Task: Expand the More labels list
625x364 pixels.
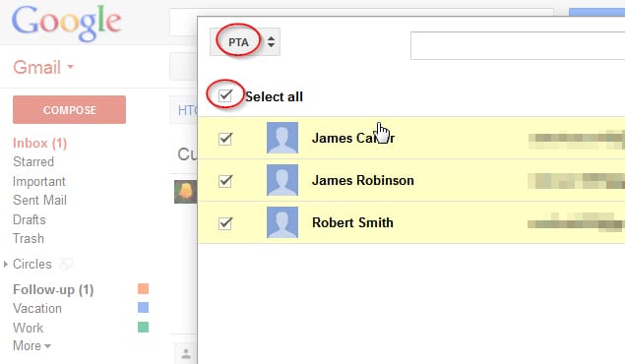Action: pyautogui.click(x=31, y=345)
